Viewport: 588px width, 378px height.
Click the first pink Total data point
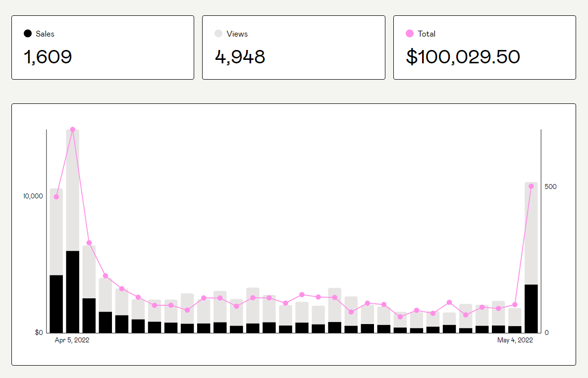56,197
